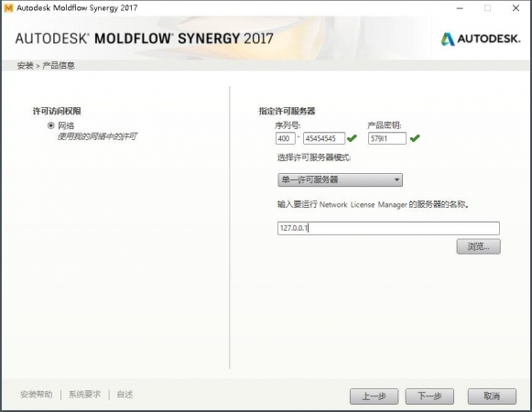This screenshot has width=532, height=412.
Task: Click the 产品信息 breadcrumb text
Action: click(x=59, y=66)
